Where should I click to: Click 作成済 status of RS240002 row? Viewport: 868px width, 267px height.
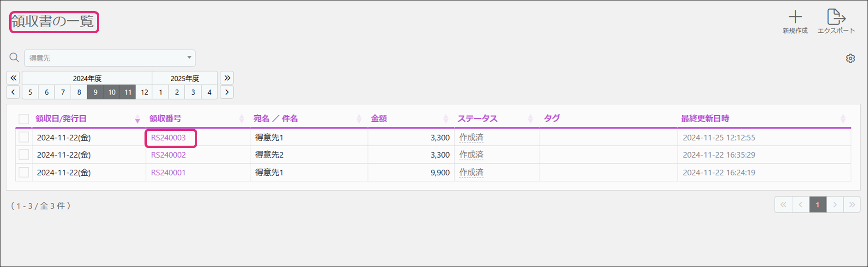click(x=471, y=155)
